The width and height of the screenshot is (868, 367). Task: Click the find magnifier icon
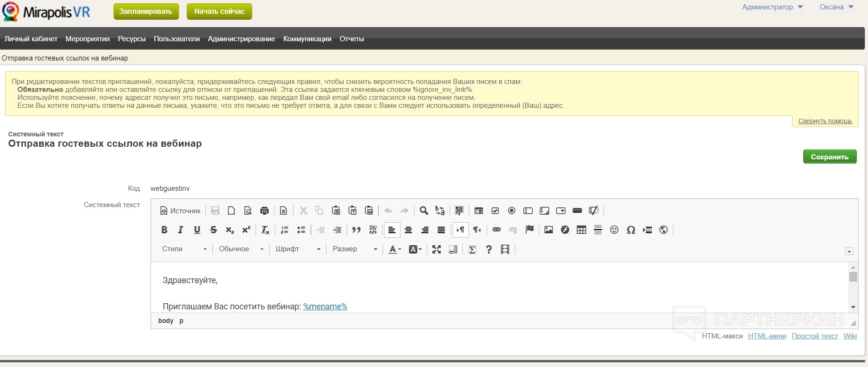tap(423, 210)
